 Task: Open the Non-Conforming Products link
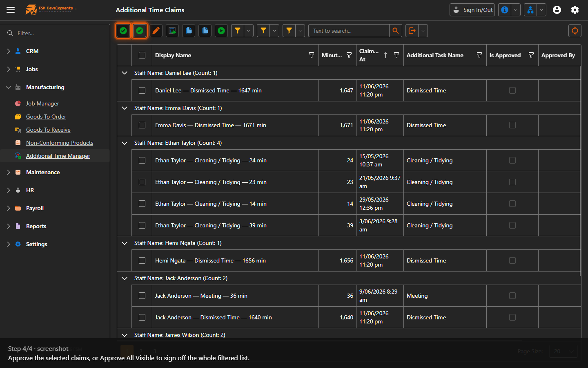60,143
